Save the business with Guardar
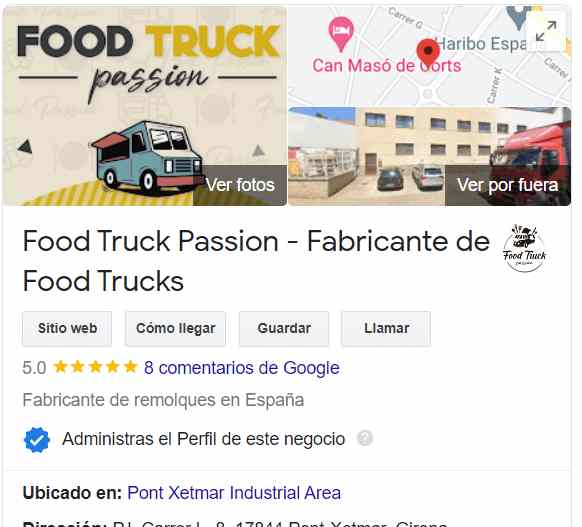This screenshot has height=527, width=582. click(x=284, y=328)
